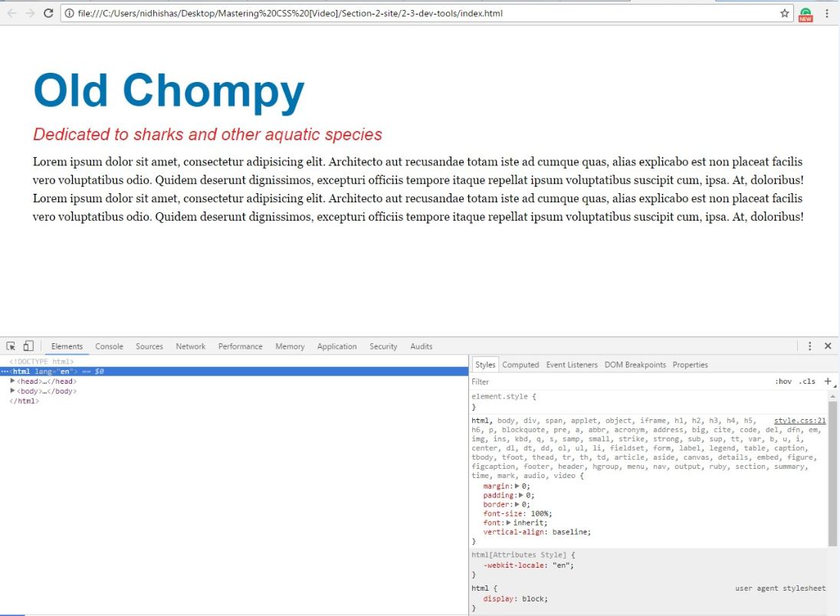
Task: Click the browser forward arrow
Action: point(30,13)
